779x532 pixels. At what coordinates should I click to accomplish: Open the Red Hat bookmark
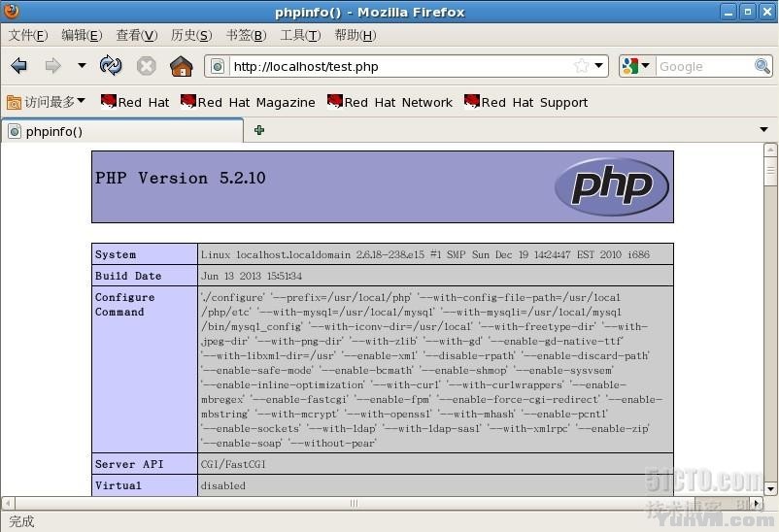click(135, 102)
